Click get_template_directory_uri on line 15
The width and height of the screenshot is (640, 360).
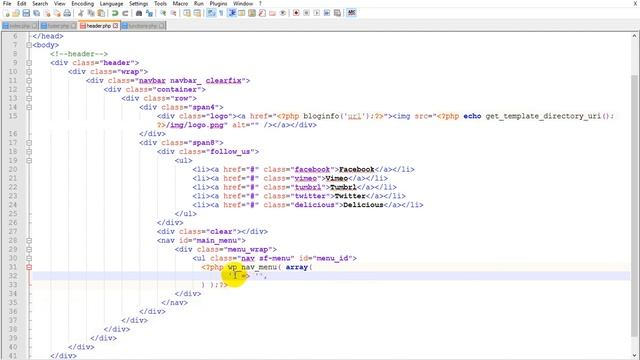[543, 116]
